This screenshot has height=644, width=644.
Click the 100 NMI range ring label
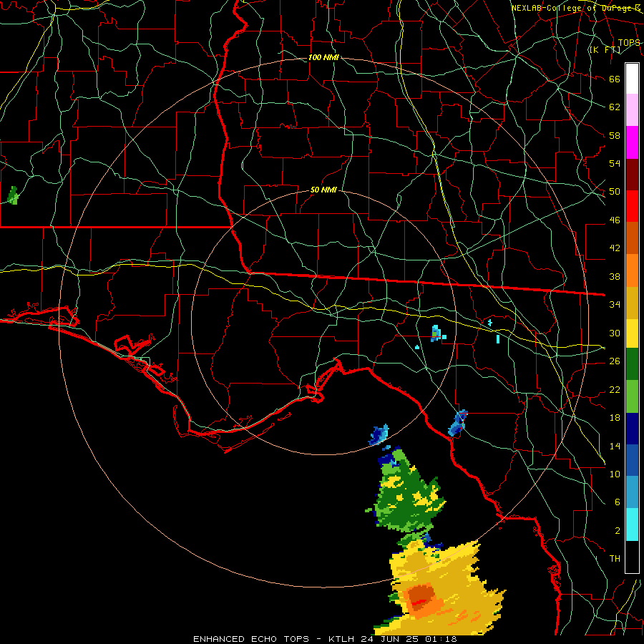point(323,57)
